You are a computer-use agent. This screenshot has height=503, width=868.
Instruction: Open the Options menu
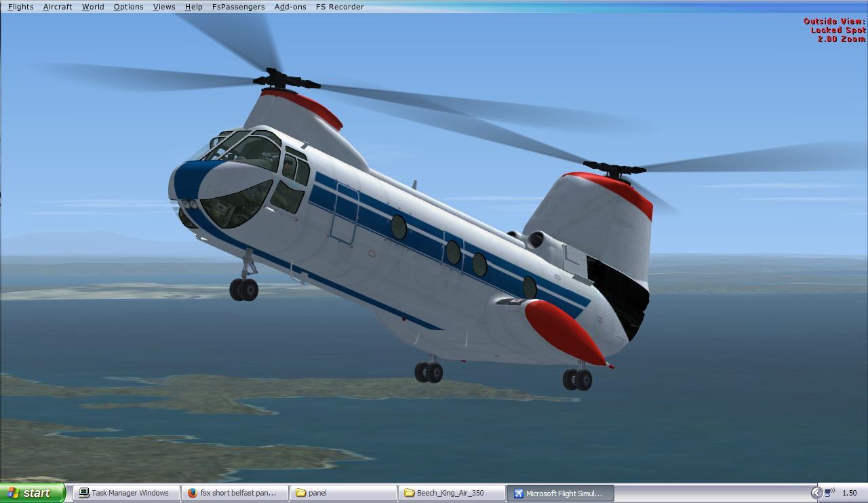click(128, 7)
